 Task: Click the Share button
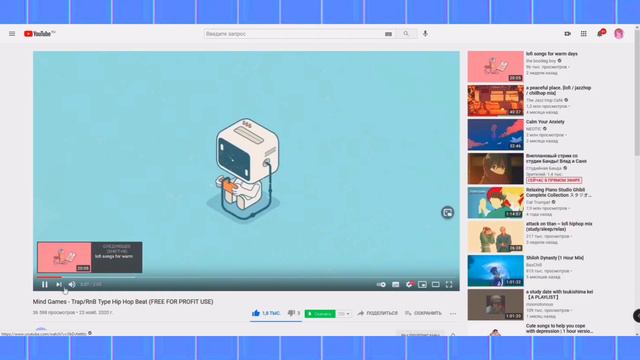coord(378,313)
